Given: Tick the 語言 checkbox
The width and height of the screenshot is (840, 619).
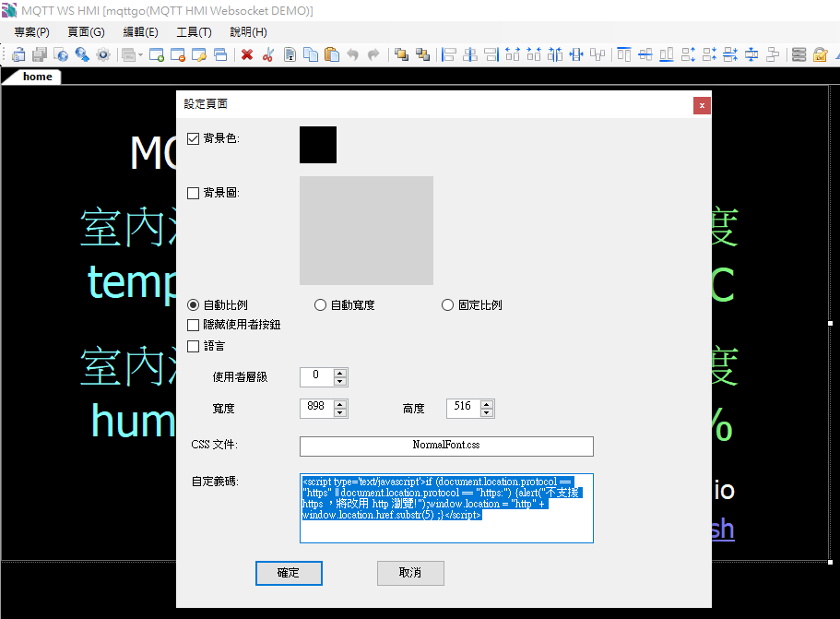Looking at the screenshot, I should click(193, 347).
